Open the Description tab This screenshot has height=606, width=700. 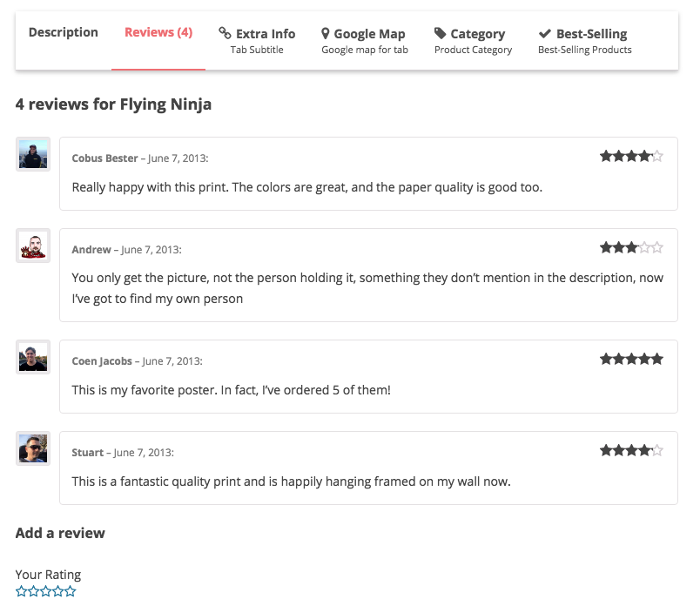[64, 32]
